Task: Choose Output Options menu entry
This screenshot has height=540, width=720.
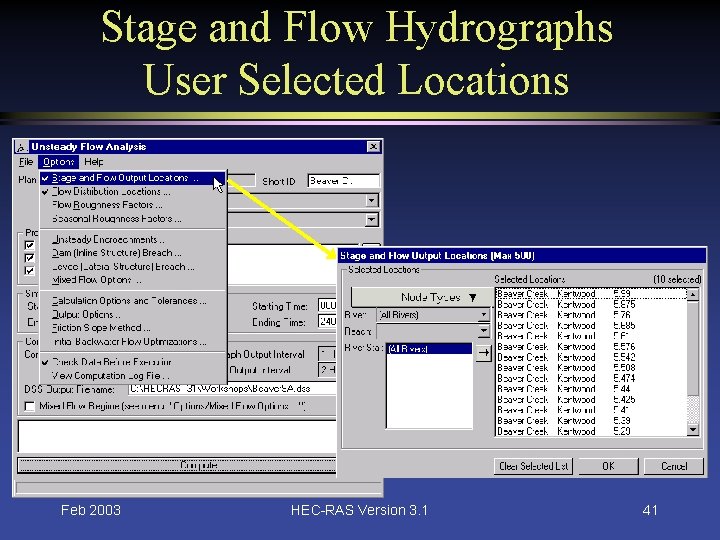Action: click(x=132, y=315)
